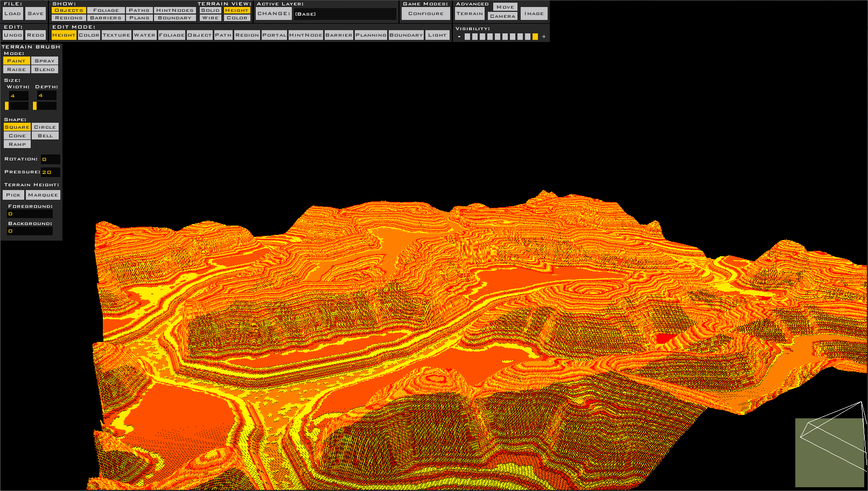This screenshot has width=868, height=491.
Task: Toggle HintNodes in the Show options row
Action: [x=175, y=10]
